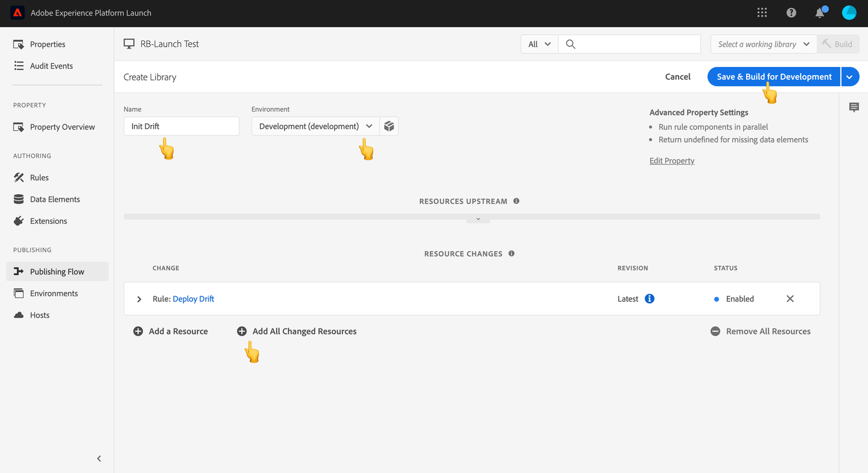Cancel library creation
The image size is (868, 473).
pos(678,77)
